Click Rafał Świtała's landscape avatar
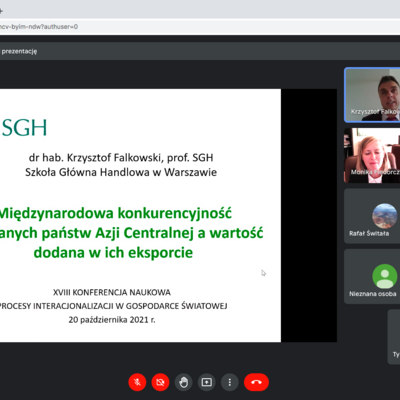400x400 pixels. pyautogui.click(x=385, y=216)
